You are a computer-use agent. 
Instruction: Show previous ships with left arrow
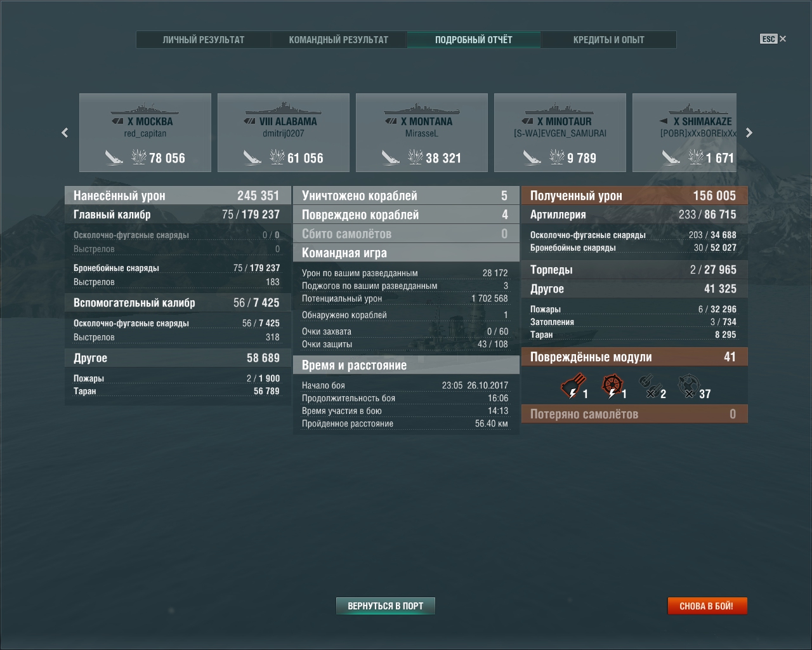[x=65, y=133]
